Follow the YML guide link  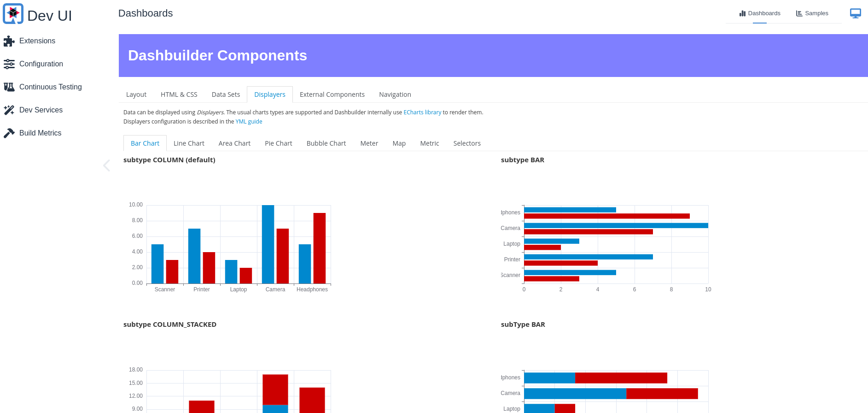click(249, 122)
